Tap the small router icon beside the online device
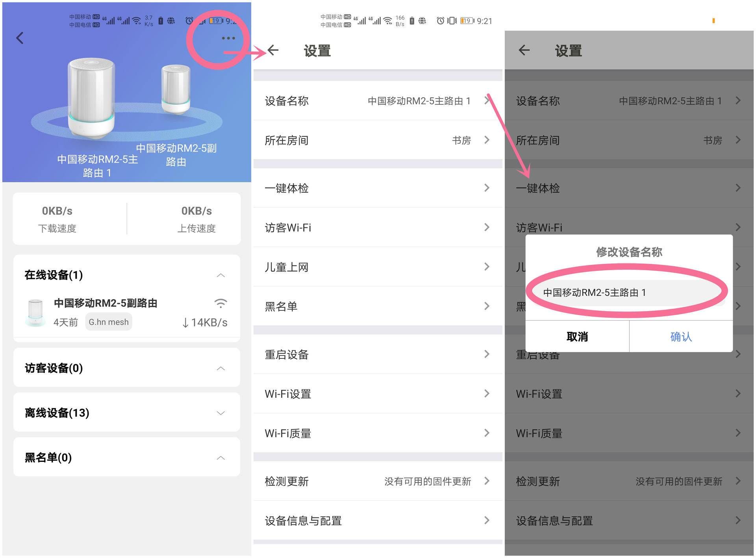The width and height of the screenshot is (756, 558). pos(35,313)
